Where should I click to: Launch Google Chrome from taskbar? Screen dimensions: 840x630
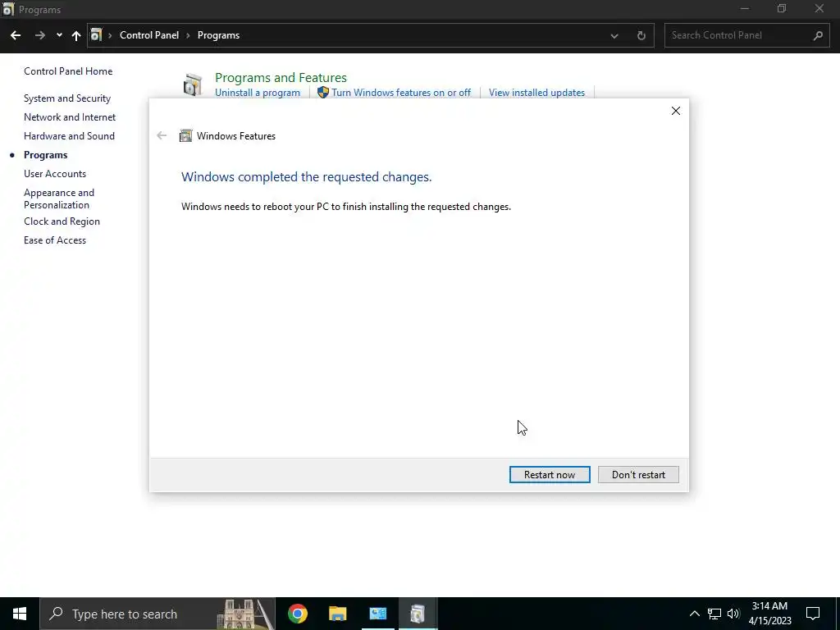(297, 614)
